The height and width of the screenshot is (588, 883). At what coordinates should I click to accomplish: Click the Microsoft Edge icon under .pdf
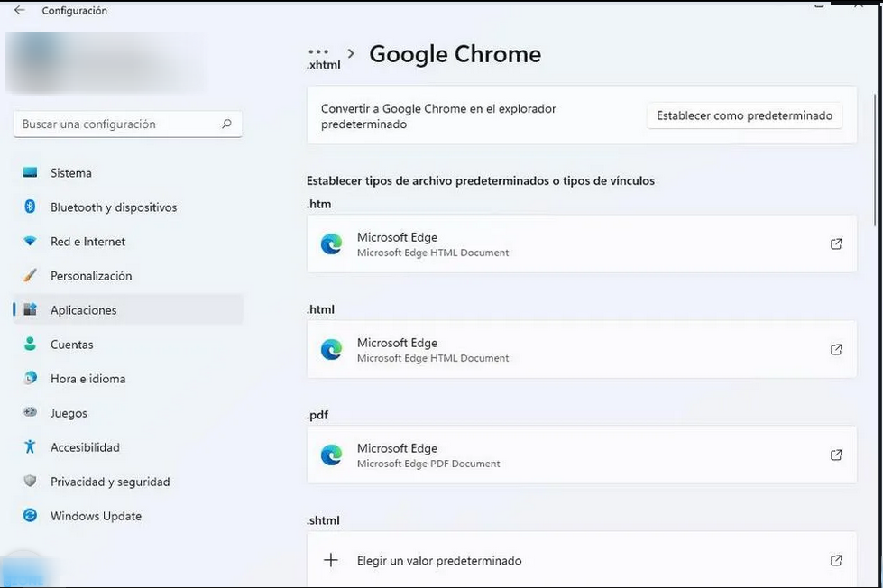pyautogui.click(x=331, y=455)
